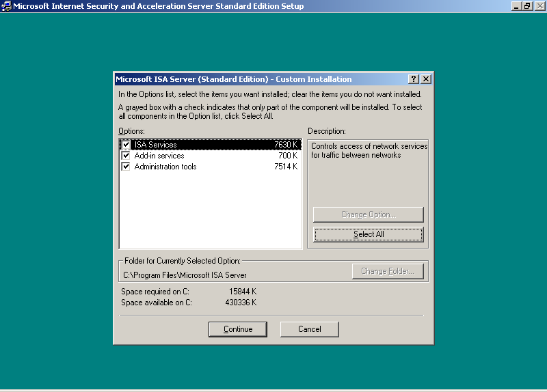Viewport: 547px width, 392px height.
Task: Click the setup program icon in title bar
Action: pos(6,6)
